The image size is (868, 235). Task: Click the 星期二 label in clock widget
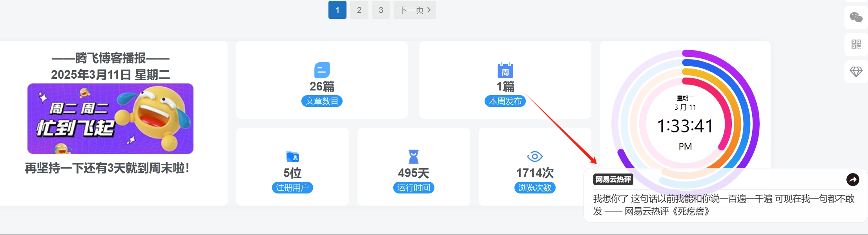click(x=685, y=98)
